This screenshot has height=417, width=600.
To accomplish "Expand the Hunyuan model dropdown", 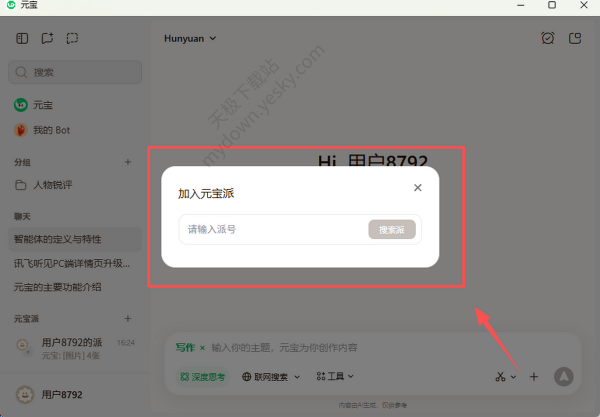I will [x=190, y=39].
